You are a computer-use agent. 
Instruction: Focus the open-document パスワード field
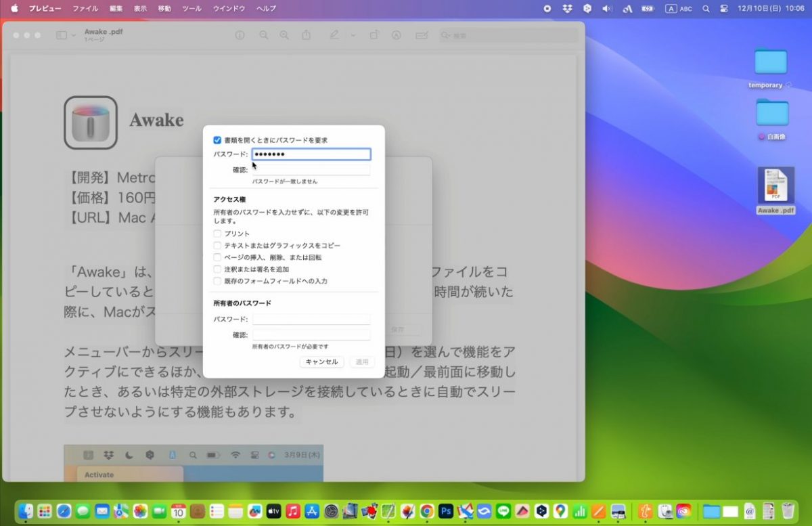click(x=311, y=154)
